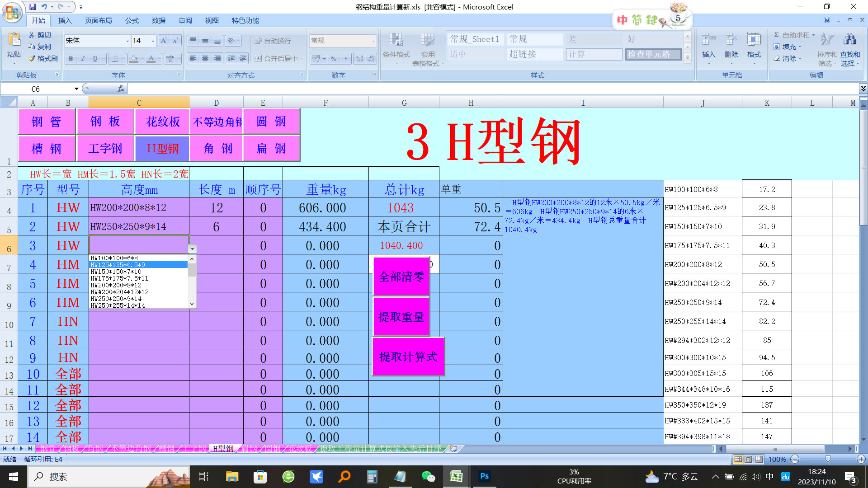Open the Review (审阅) tab
Screen dimensions: 868x488
185,20
